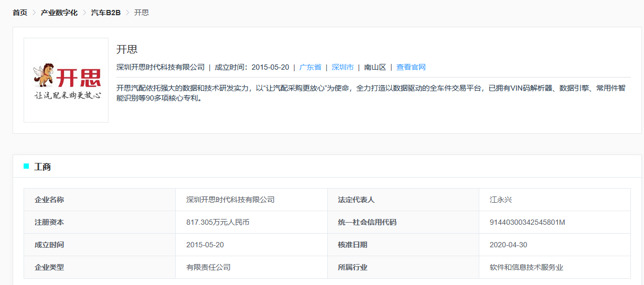644x285 pixels.
Task: Click the 开思 company logo image
Action: (66, 80)
